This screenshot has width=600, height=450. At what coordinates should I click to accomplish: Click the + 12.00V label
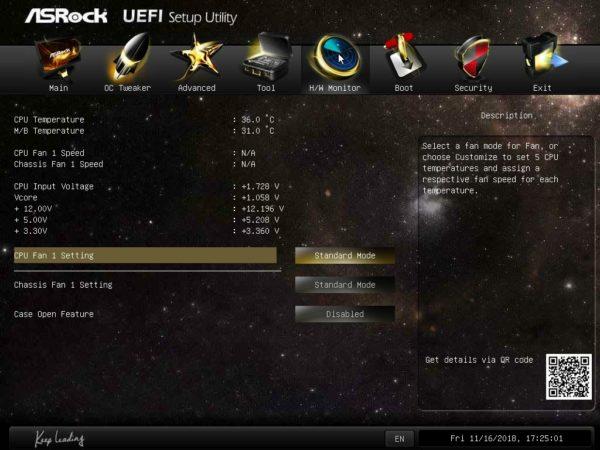[33, 209]
